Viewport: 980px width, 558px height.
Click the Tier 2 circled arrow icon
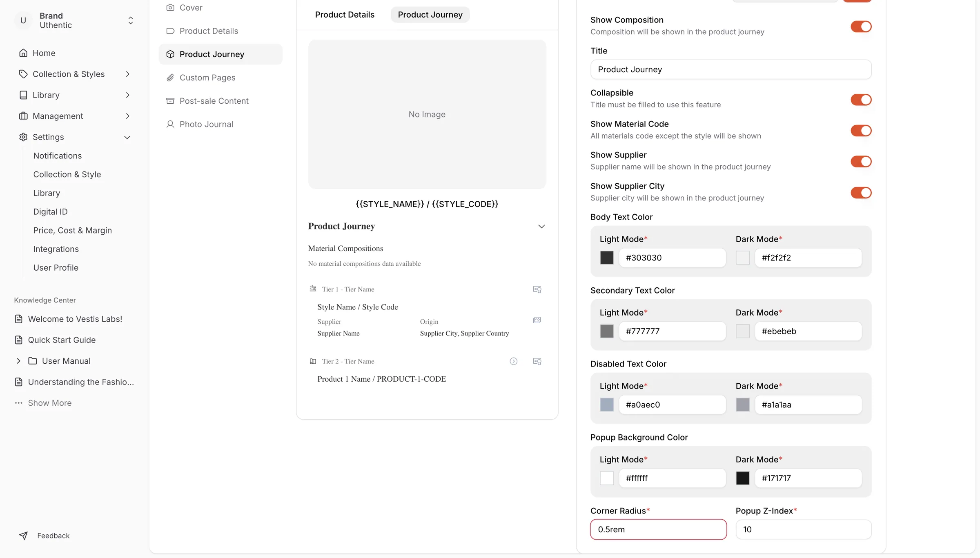(514, 361)
